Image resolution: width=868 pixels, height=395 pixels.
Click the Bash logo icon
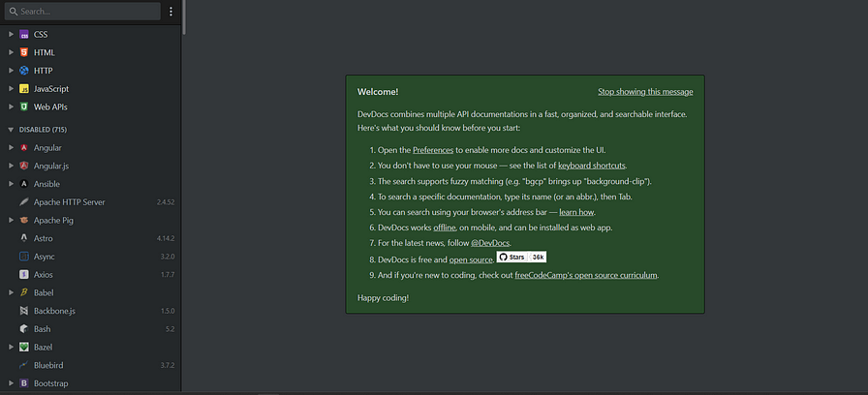coord(24,328)
